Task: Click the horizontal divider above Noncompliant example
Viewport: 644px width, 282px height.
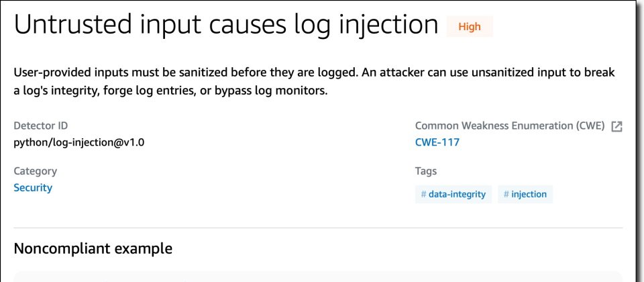Action: pos(318,228)
